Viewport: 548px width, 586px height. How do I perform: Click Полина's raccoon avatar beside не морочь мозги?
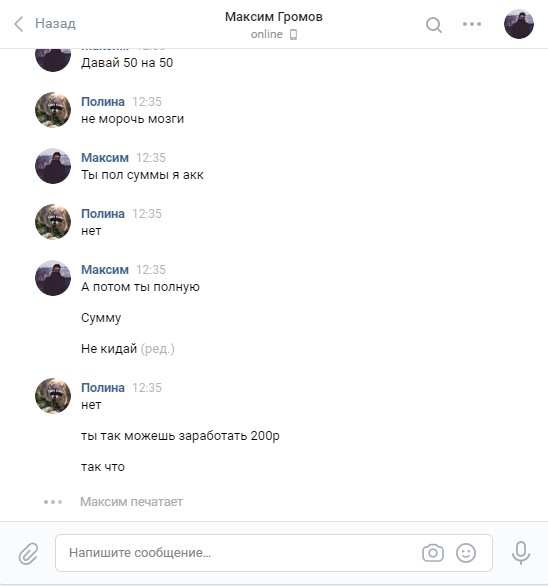(x=53, y=110)
